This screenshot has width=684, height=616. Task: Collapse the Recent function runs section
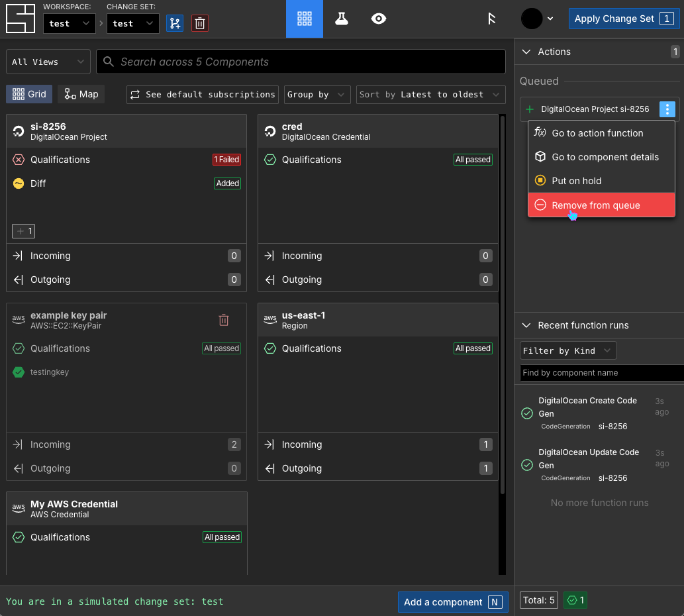[x=527, y=325]
